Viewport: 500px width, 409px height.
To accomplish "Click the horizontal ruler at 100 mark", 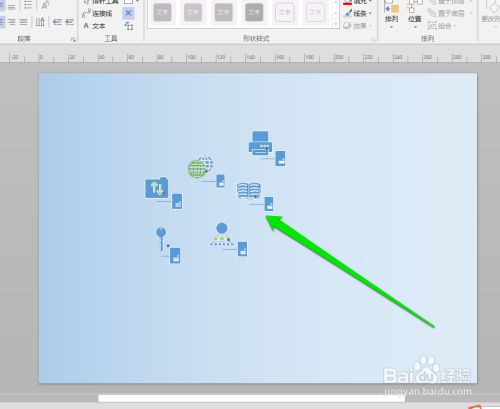I will pyautogui.click(x=191, y=57).
